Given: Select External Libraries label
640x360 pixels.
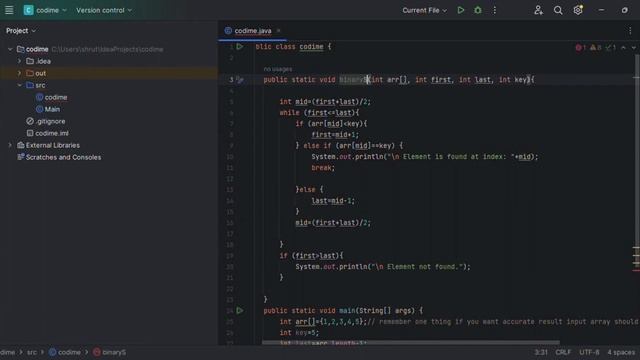Looking at the screenshot, I should 53,145.
